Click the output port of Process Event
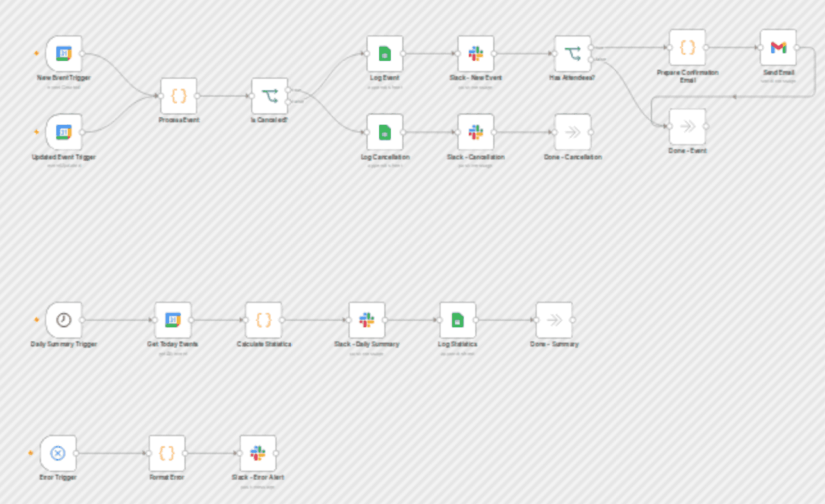 [197, 96]
